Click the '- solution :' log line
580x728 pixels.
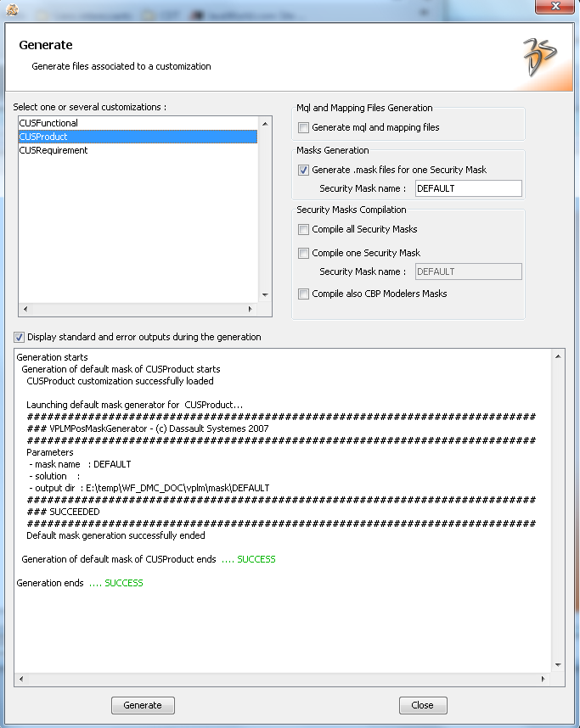54,476
